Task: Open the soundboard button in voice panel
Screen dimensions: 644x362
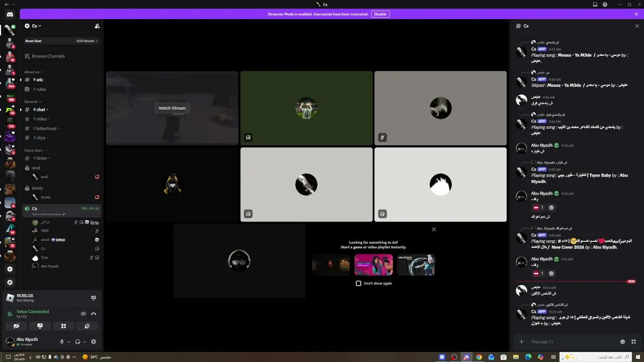Action: pos(87,326)
